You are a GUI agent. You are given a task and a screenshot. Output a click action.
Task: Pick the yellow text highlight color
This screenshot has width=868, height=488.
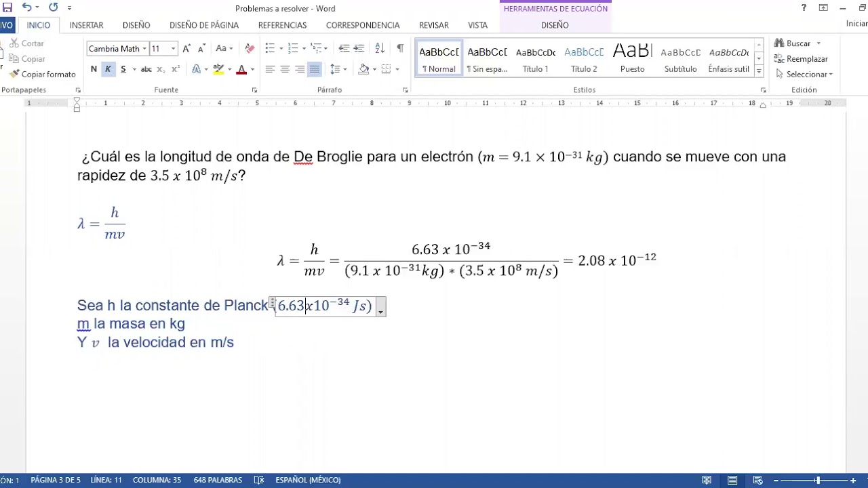(218, 69)
